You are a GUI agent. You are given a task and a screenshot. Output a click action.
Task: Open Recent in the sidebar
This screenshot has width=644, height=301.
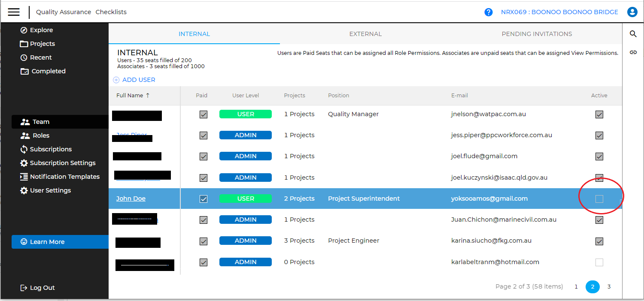[36, 57]
